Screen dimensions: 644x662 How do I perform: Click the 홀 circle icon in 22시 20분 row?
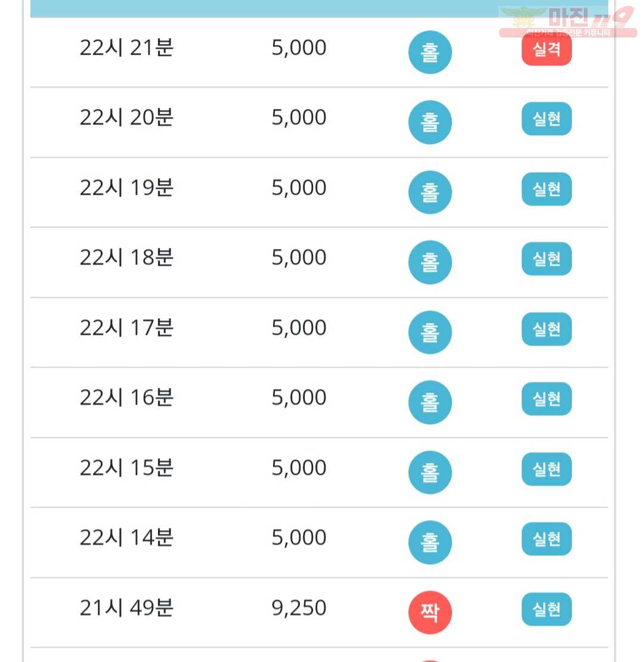[x=430, y=122]
